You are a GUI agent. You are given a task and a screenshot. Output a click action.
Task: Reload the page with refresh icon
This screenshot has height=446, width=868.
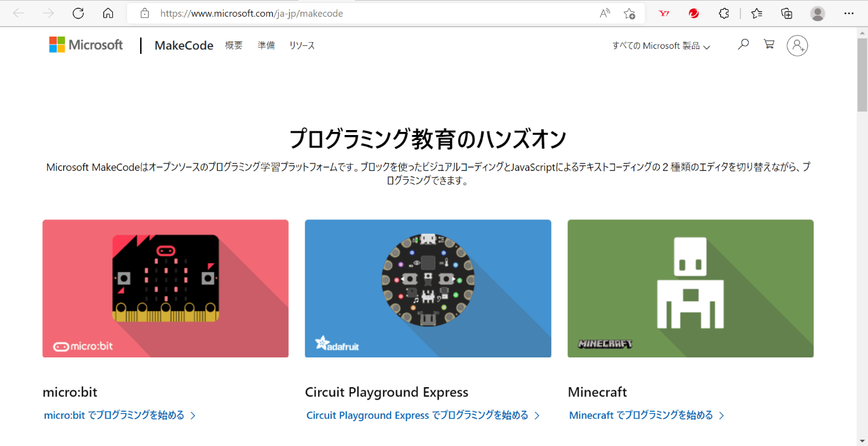[78, 14]
